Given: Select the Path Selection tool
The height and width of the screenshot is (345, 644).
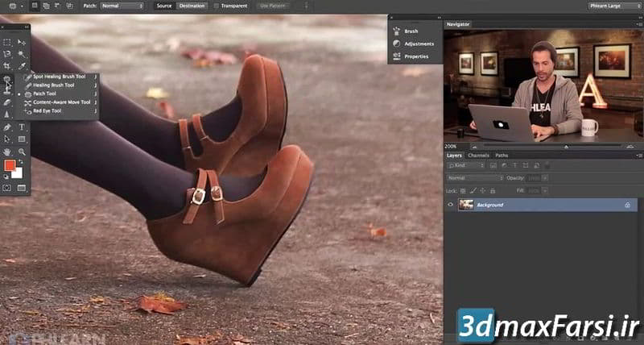Looking at the screenshot, I should click(x=7, y=139).
